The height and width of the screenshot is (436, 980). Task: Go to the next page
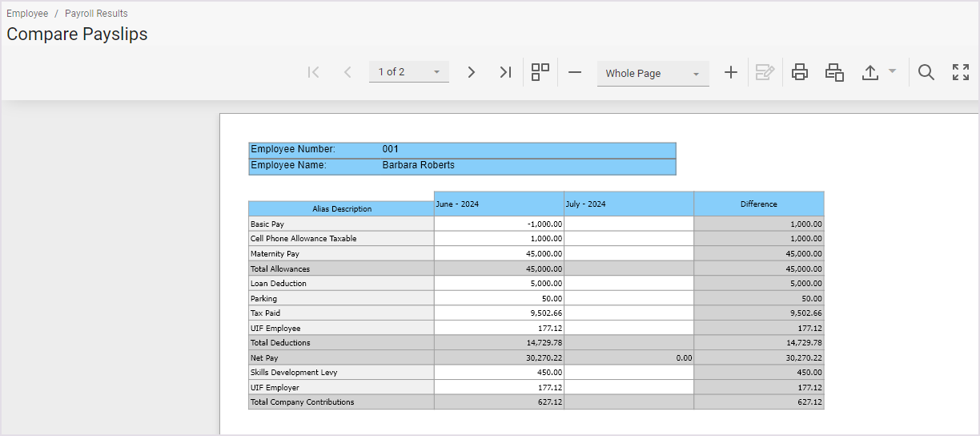tap(472, 72)
